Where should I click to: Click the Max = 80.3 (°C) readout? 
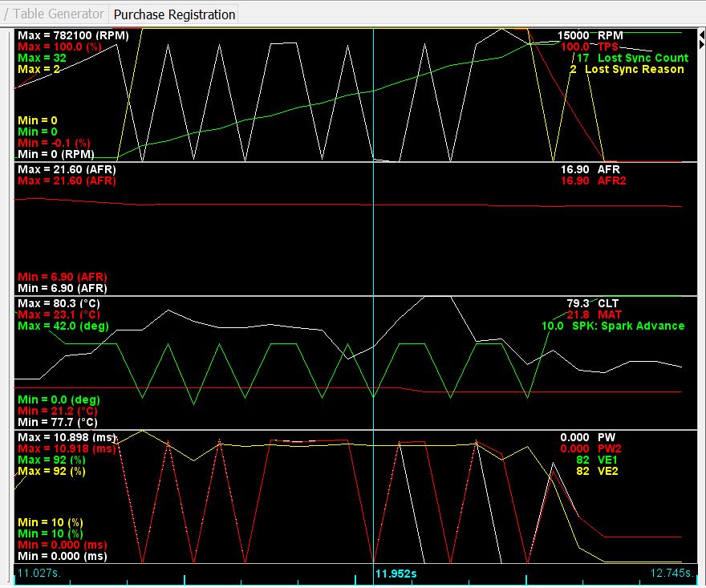pyautogui.click(x=63, y=303)
